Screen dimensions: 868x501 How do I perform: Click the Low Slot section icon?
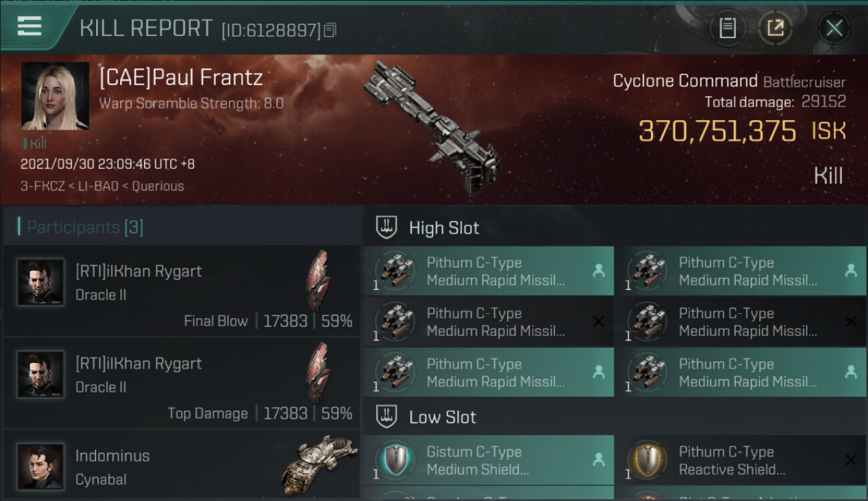tap(387, 417)
